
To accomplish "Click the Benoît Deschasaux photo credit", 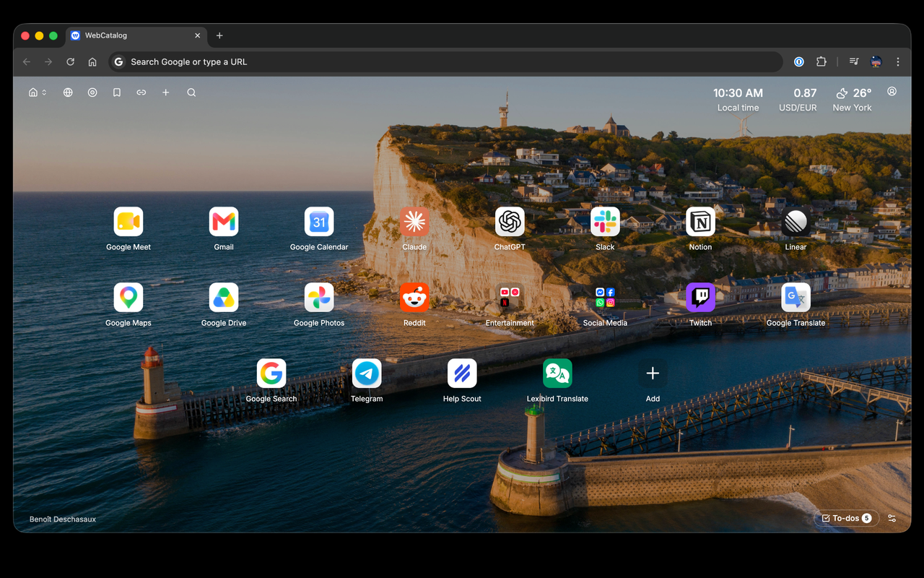I will click(x=63, y=519).
